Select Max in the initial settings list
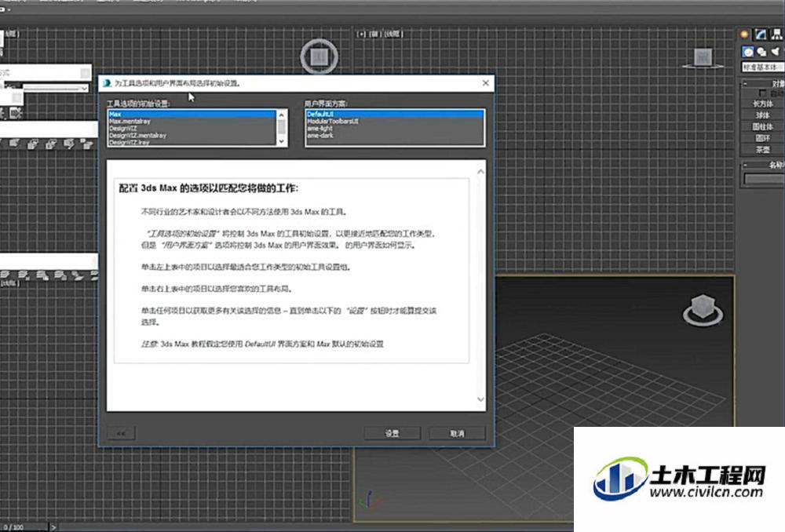 (192, 114)
